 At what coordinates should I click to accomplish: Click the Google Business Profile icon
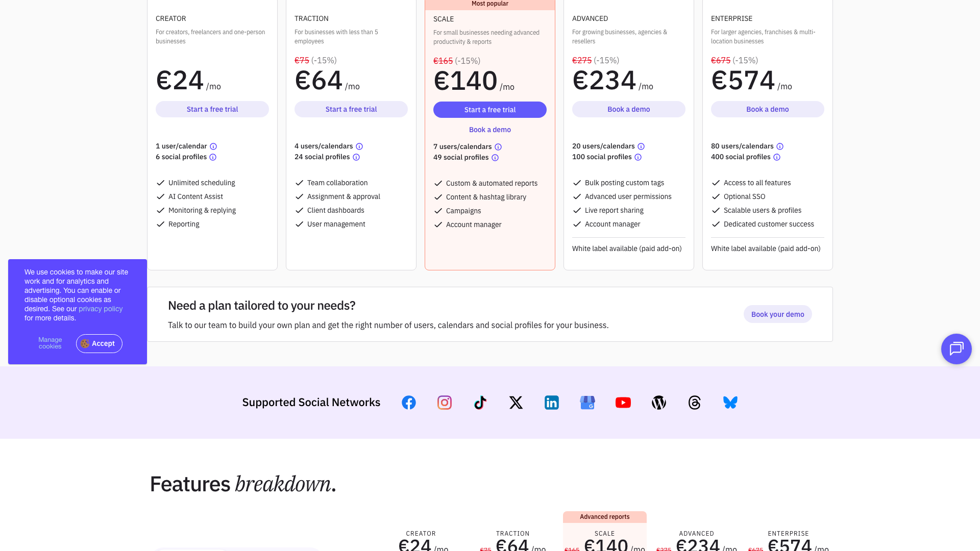click(587, 403)
